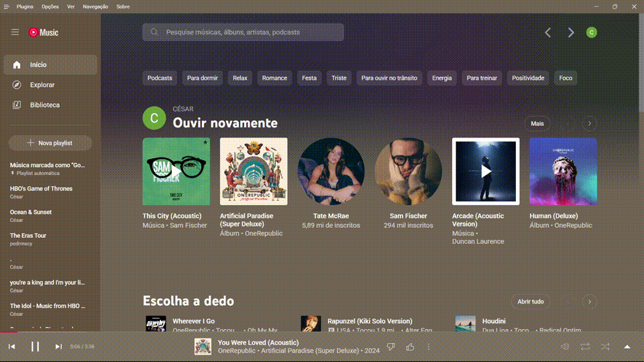Open the Biblioteca section
Screen dimensions: 644x362
coord(50,105)
